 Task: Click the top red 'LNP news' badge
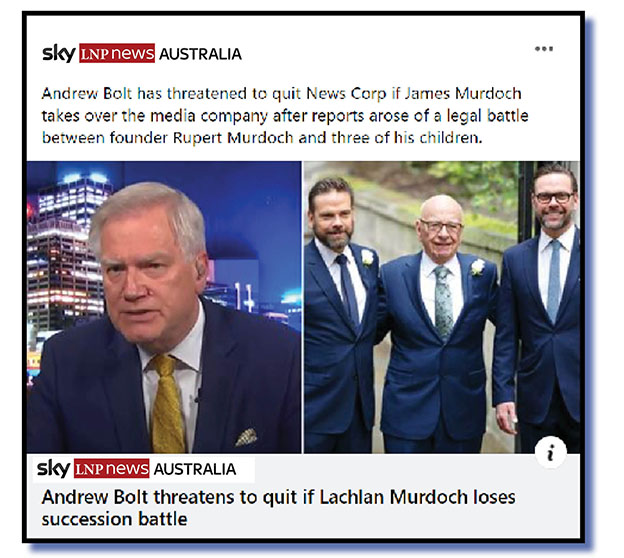pos(117,53)
